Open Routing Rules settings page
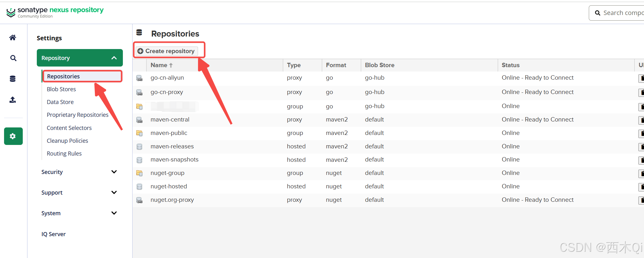The image size is (644, 258). pyautogui.click(x=64, y=154)
